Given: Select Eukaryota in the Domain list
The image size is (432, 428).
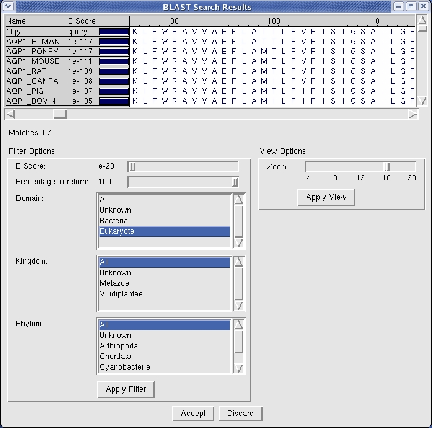Looking at the screenshot, I should click(x=165, y=231).
